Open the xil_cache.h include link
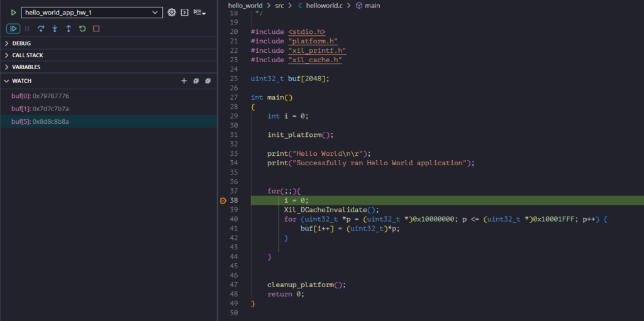 (315, 60)
